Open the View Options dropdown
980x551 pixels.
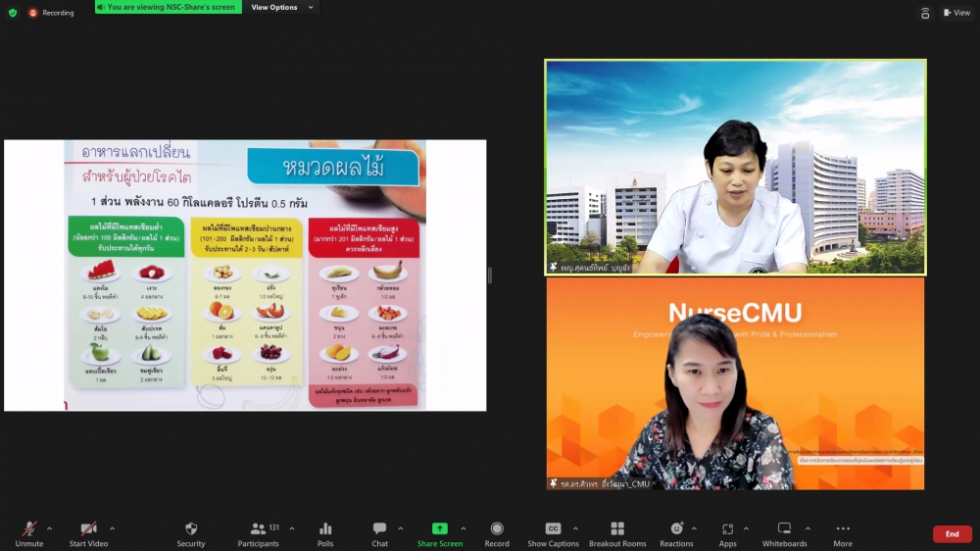(282, 7)
